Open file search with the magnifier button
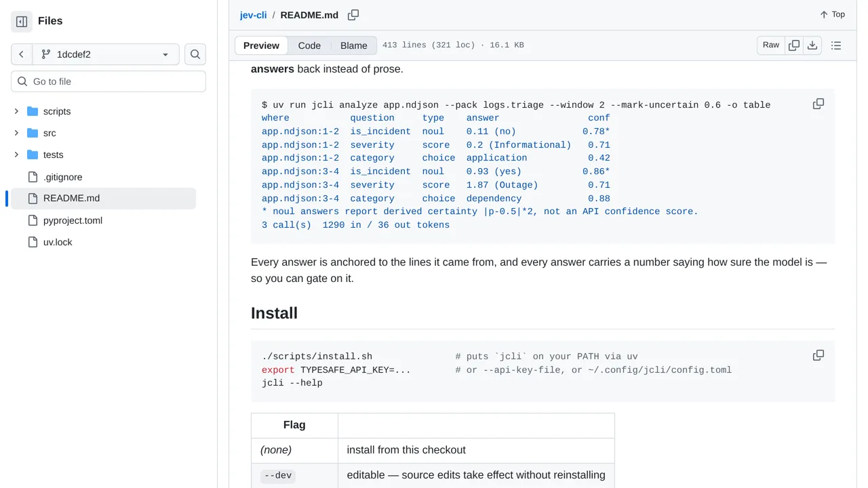Viewport: 868px width, 488px height. [x=195, y=54]
